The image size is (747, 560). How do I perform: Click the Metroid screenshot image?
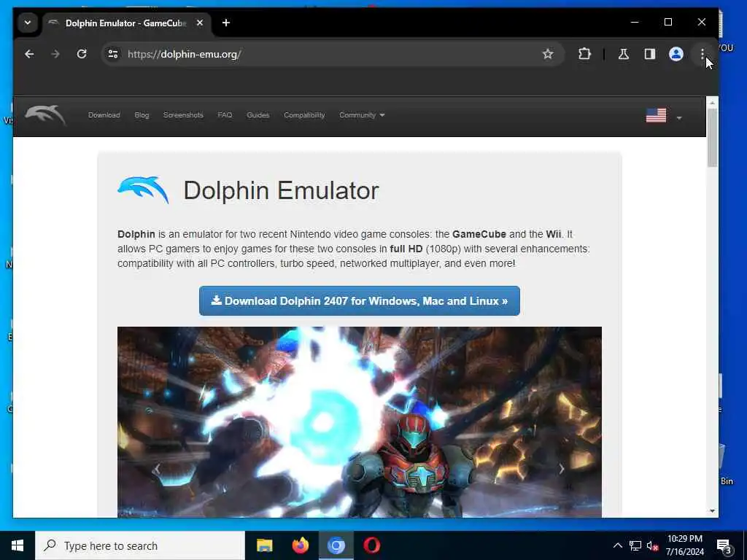pos(359,422)
